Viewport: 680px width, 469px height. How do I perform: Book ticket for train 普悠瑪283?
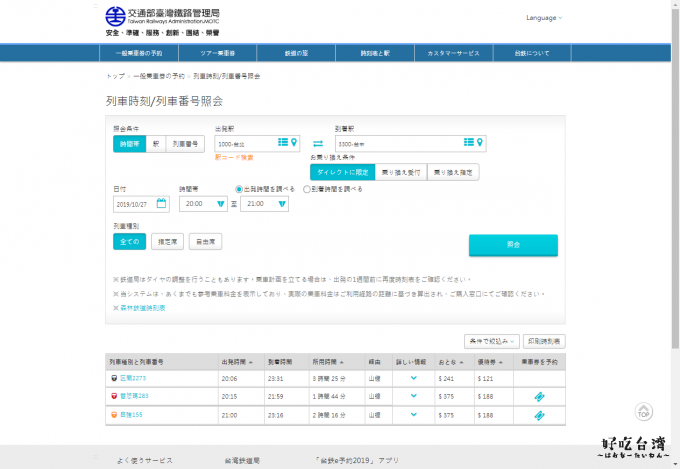point(539,396)
